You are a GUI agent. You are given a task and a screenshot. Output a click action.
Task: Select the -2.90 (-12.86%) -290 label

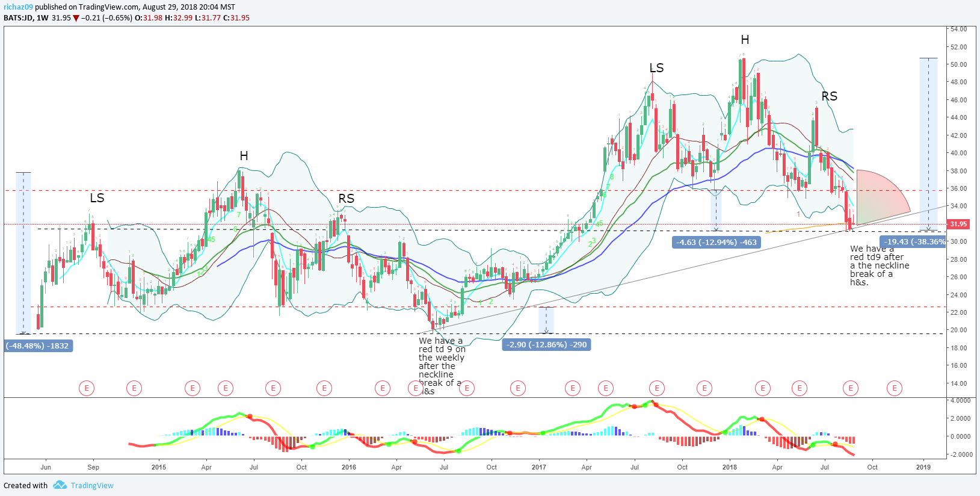click(x=547, y=345)
